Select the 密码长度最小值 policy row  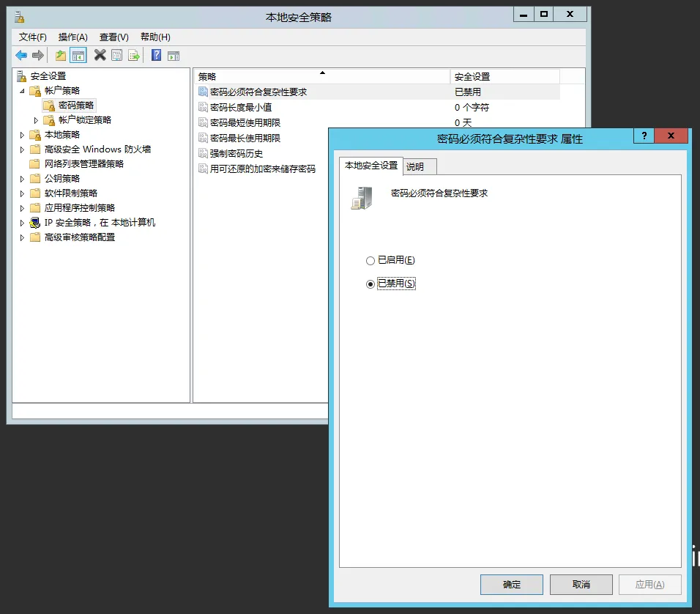click(241, 108)
